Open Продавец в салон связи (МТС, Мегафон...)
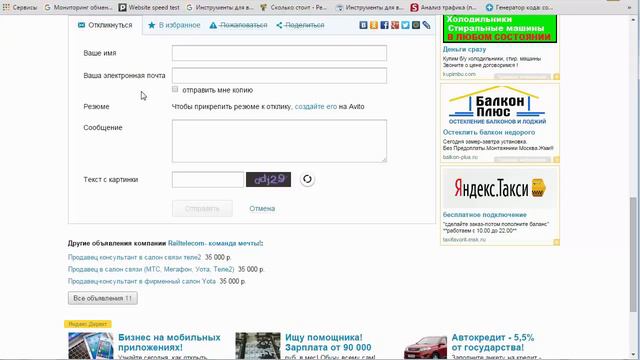This screenshot has width=640, height=360. pos(151,269)
